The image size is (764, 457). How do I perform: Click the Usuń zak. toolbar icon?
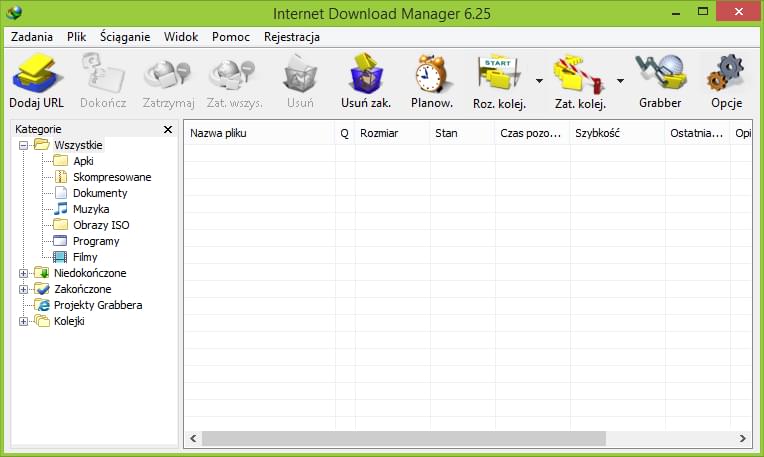pyautogui.click(x=366, y=75)
